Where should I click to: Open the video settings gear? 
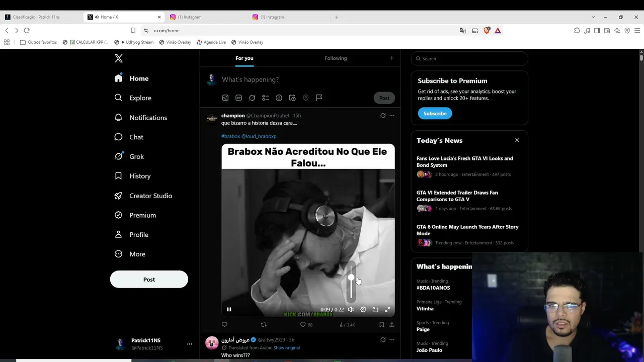pyautogui.click(x=363, y=310)
